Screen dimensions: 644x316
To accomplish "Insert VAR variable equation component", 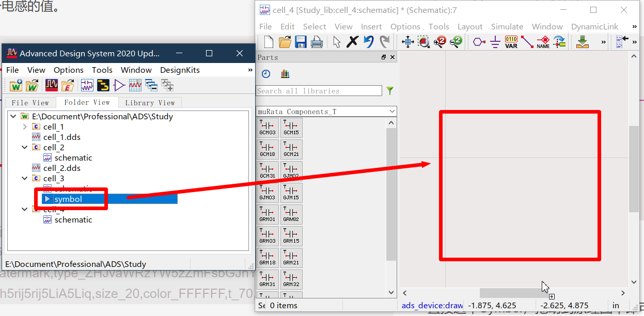I will tap(511, 42).
